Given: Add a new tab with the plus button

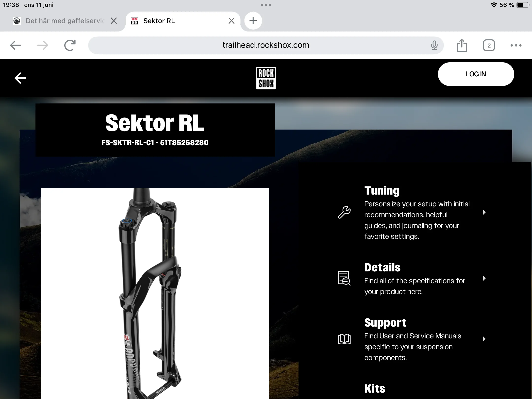Looking at the screenshot, I should tap(253, 21).
